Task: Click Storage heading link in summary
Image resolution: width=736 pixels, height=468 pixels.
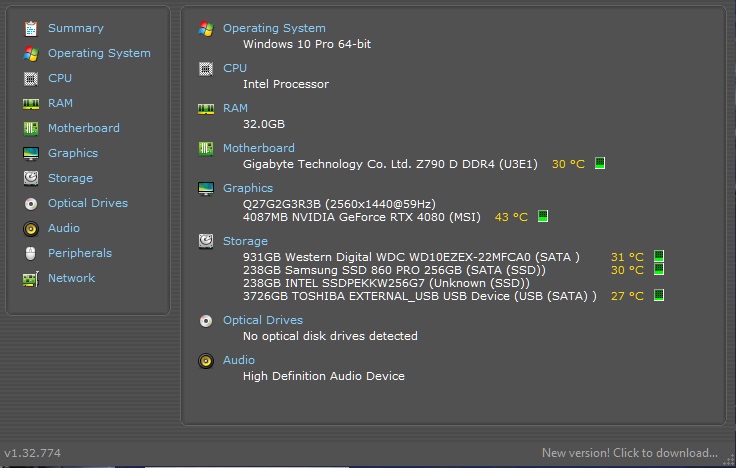Action: [245, 241]
